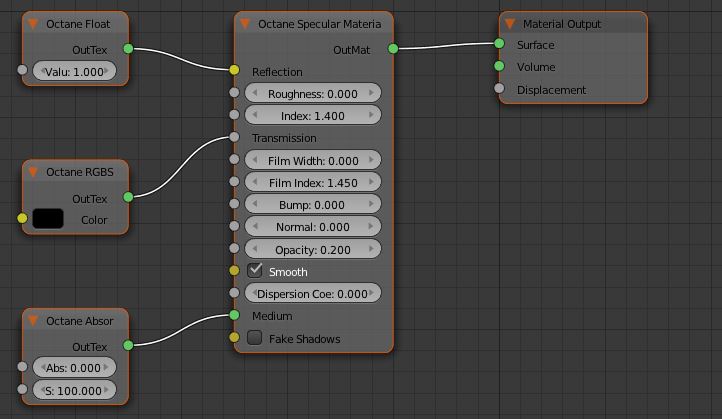Select the Material Output node header

[573, 23]
